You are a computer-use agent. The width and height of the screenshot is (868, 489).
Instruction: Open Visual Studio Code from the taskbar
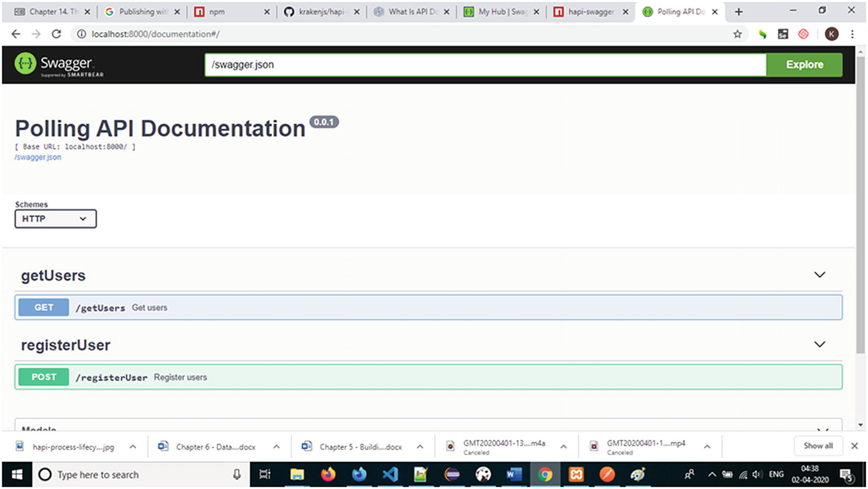390,474
